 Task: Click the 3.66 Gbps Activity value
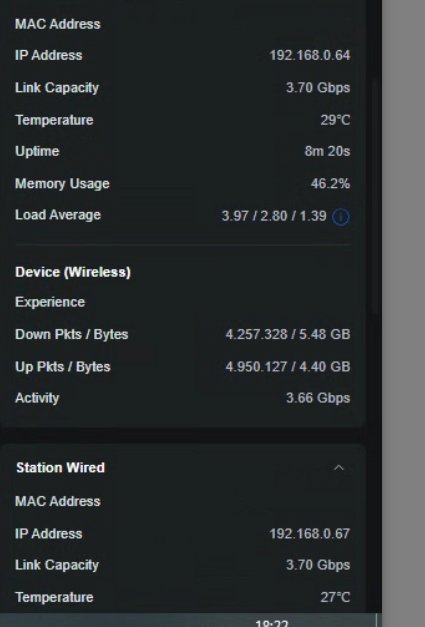318,398
